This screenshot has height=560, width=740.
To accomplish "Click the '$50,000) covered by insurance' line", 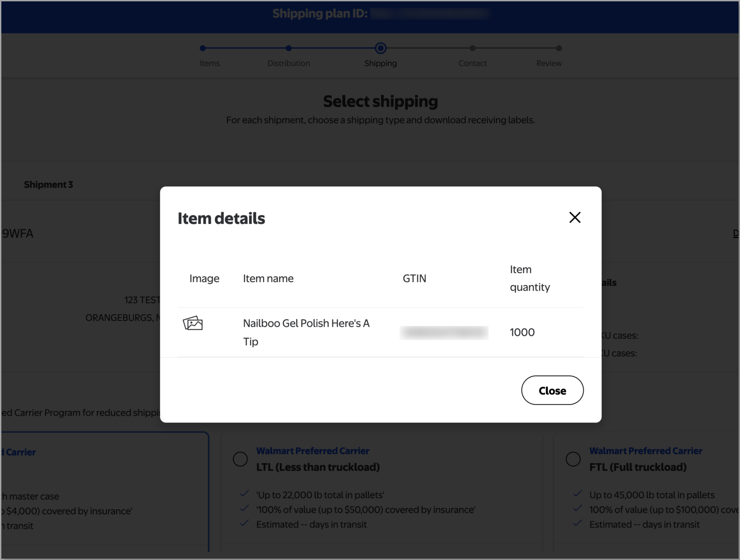I will coord(365,509).
